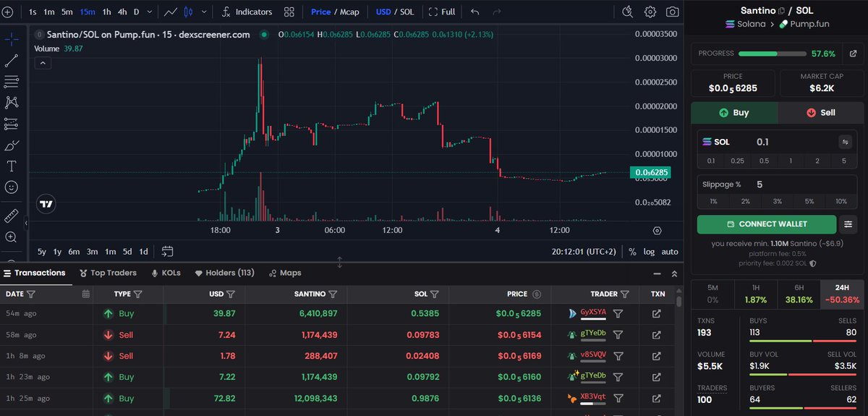Screen dimensions: 868x416
Task: Open the 54m ago transaction link
Action: 656,314
